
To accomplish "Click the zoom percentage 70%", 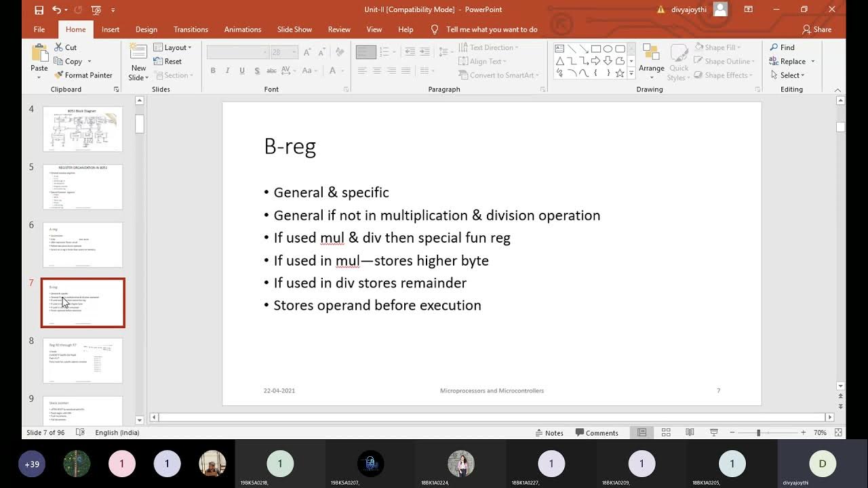I will (820, 432).
